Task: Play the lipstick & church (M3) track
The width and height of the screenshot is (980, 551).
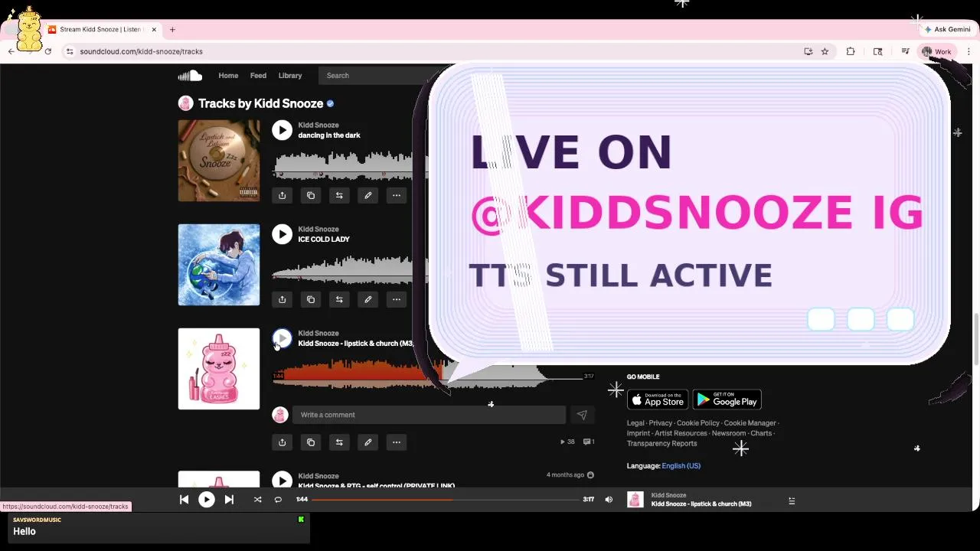Action: [x=282, y=338]
